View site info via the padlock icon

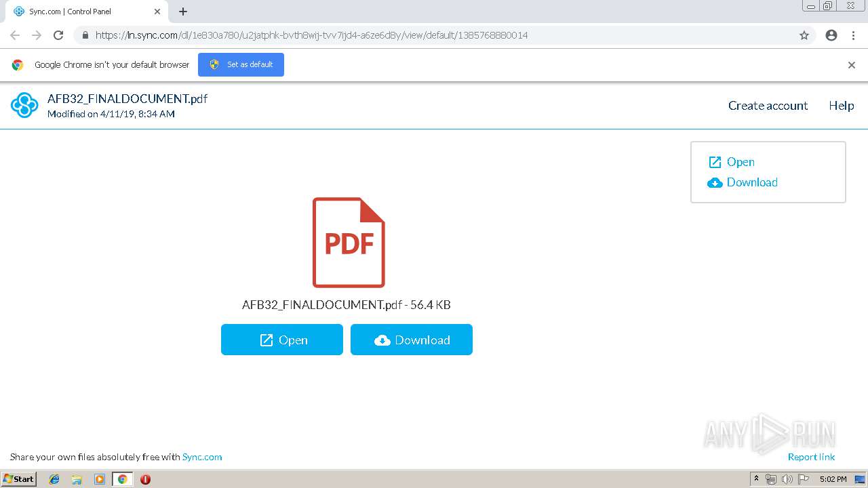(85, 35)
